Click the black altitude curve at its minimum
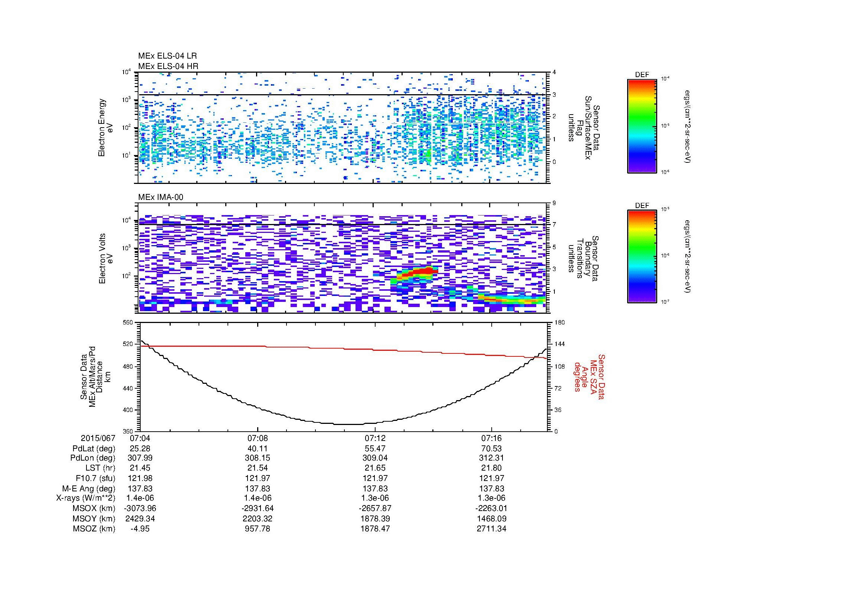Screen dimensions: 868x613 click(x=348, y=424)
